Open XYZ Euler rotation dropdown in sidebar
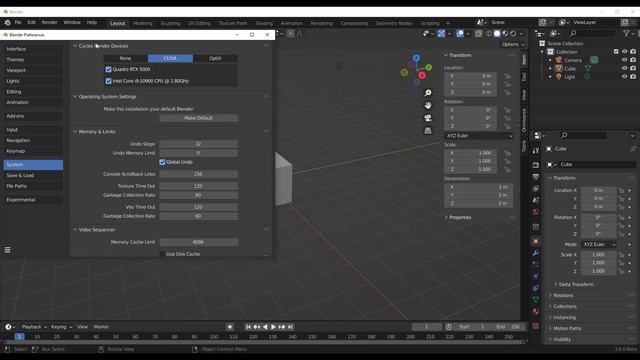The image size is (640, 360). tap(479, 136)
